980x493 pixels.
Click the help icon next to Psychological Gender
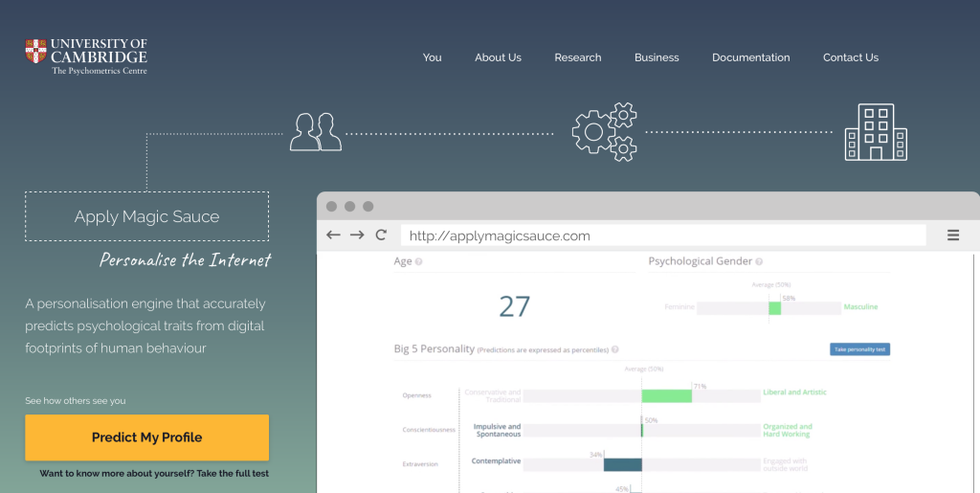[759, 261]
